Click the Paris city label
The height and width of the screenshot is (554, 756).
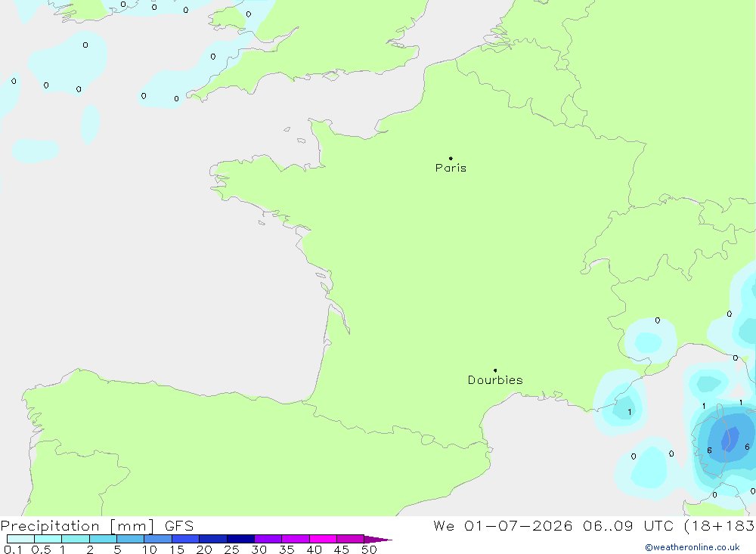coord(451,168)
